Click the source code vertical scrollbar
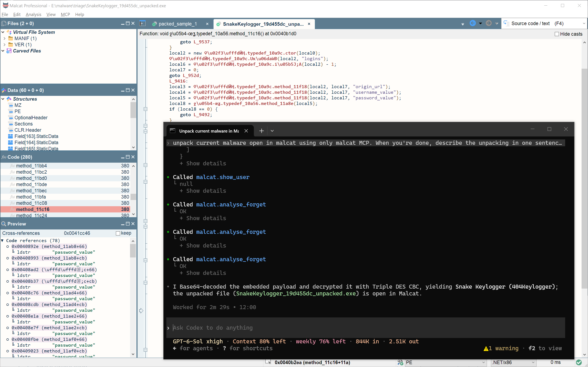This screenshot has height=367, width=588. pyautogui.click(x=584, y=179)
